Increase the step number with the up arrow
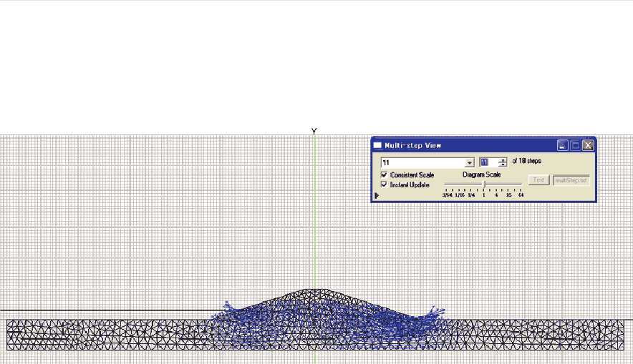Image resolution: width=633 pixels, height=364 pixels. click(x=503, y=160)
